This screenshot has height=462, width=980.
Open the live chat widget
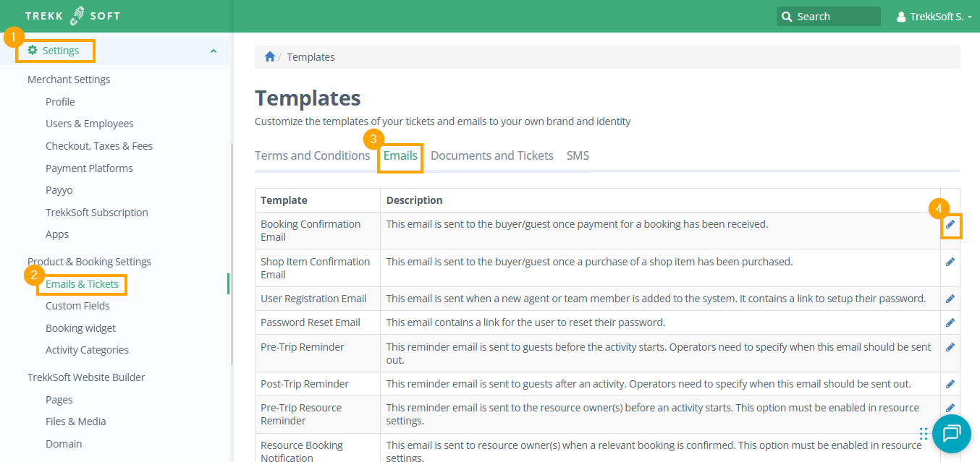[x=951, y=433]
